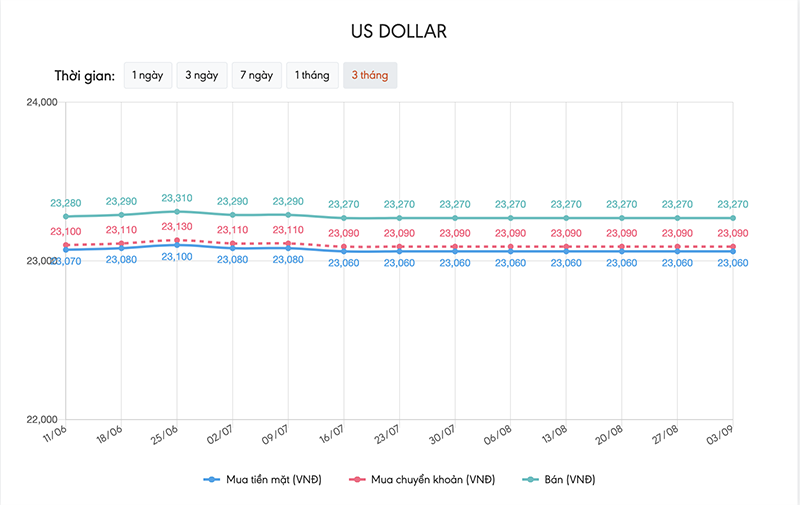Switch to the 3 ngày range
Screen dimensions: 800x505
(x=201, y=76)
